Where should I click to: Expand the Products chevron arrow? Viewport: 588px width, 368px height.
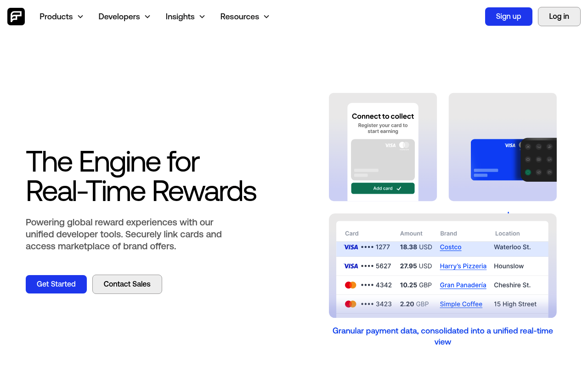pos(80,17)
